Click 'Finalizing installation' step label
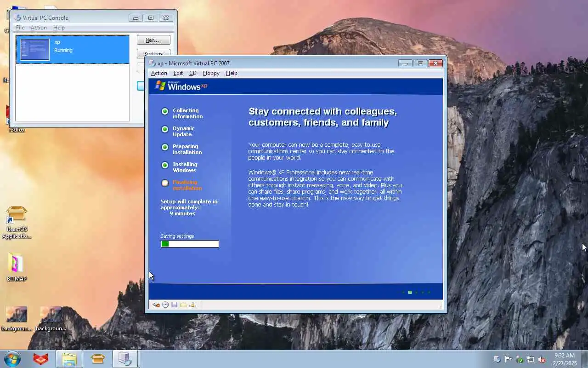This screenshot has width=588, height=368. pos(187,185)
